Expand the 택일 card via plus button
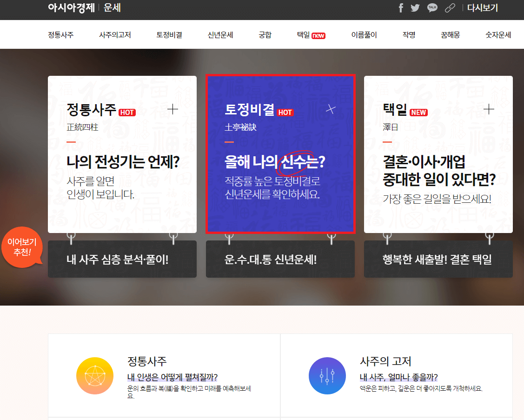This screenshot has height=420, width=524. [x=489, y=109]
